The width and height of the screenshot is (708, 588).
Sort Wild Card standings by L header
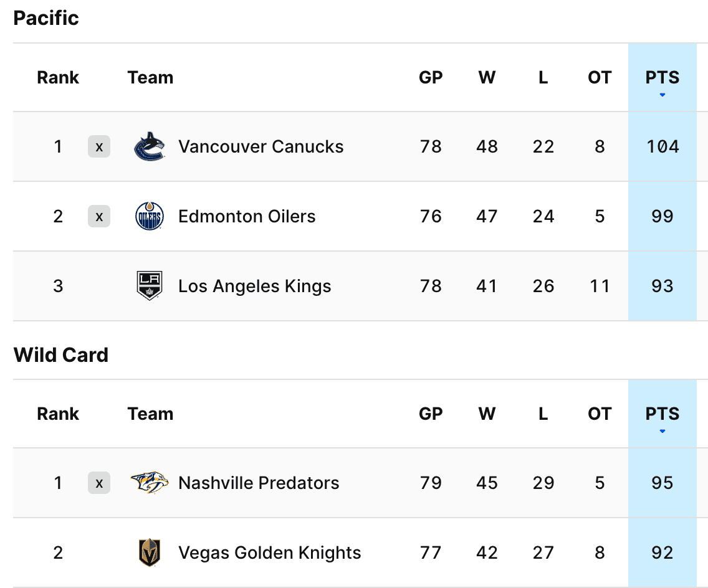(543, 414)
